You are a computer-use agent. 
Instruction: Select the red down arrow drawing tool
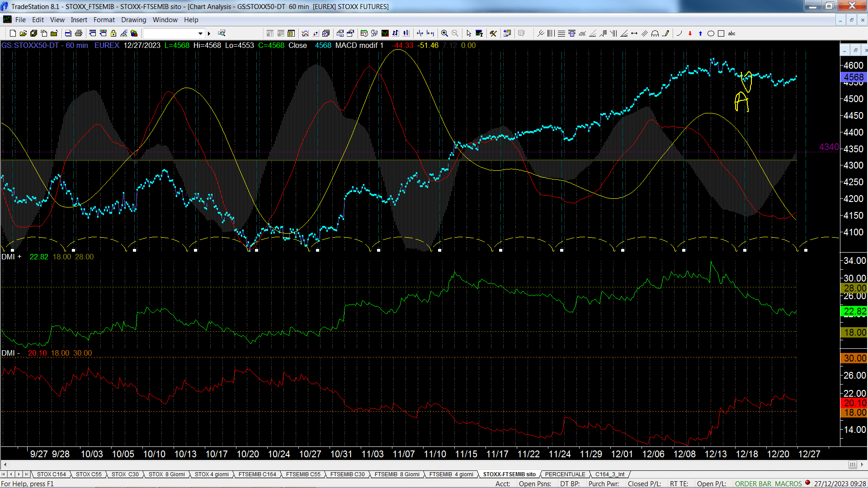(x=690, y=33)
